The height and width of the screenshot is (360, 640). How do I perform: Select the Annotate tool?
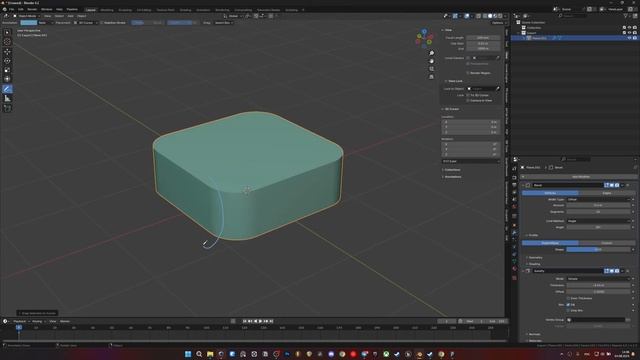[7, 89]
